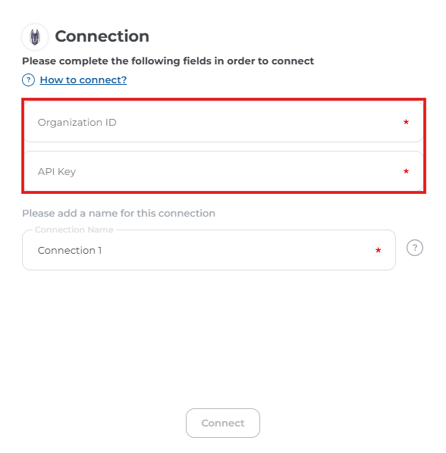The height and width of the screenshot is (453, 446).
Task: Click into the Connection Name field
Action: click(209, 250)
